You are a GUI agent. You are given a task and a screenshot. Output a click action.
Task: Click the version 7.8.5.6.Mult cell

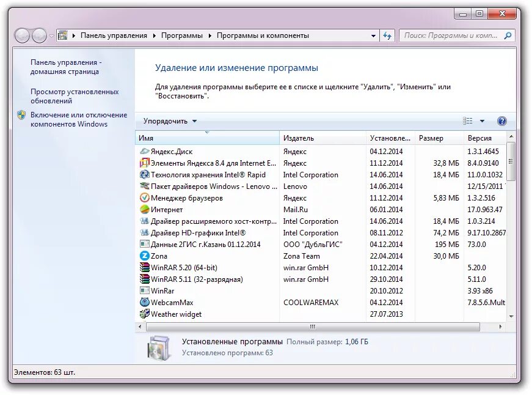486,302
